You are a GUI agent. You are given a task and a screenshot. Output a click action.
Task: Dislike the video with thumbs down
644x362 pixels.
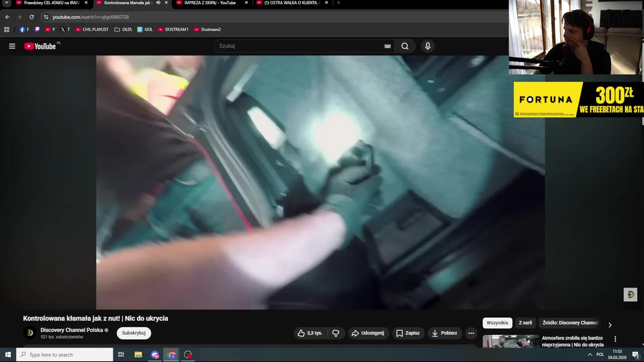pyautogui.click(x=336, y=333)
